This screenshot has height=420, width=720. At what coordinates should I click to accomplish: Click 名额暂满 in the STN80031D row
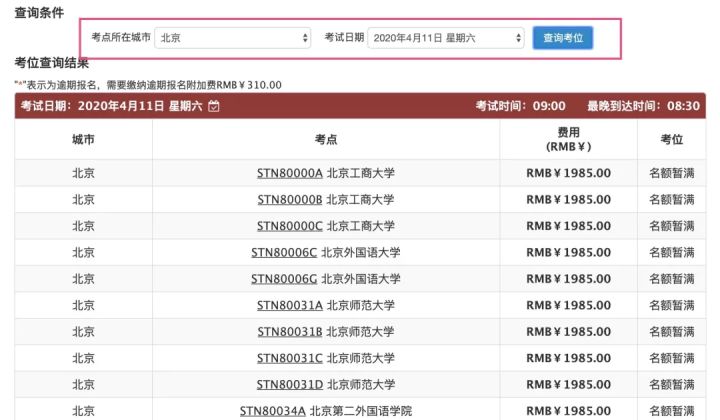tap(671, 384)
